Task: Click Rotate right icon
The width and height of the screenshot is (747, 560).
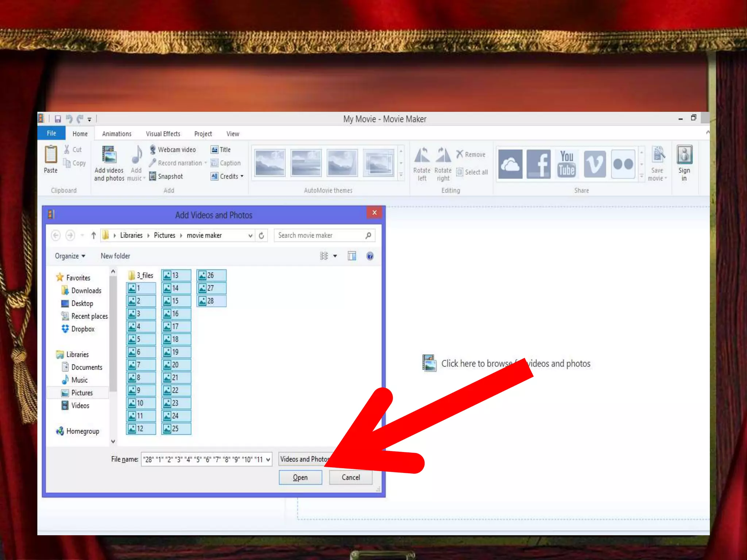Action: coord(443,156)
